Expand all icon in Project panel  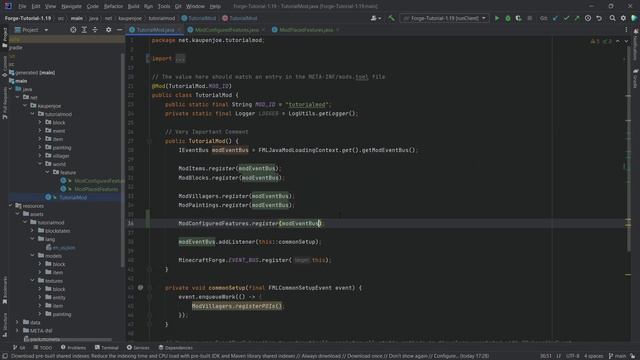(x=84, y=30)
